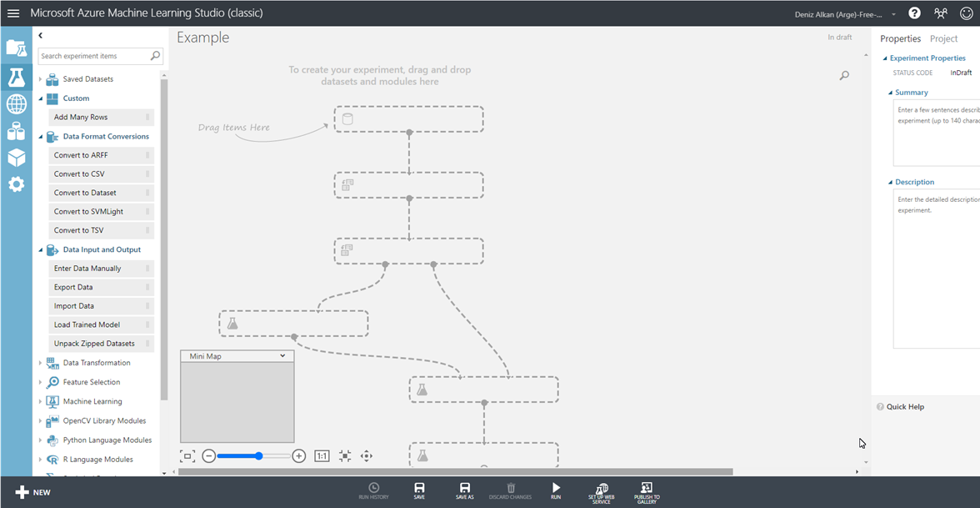This screenshot has height=508, width=980.
Task: Collapse Data Format Conversions category
Action: [x=41, y=137]
